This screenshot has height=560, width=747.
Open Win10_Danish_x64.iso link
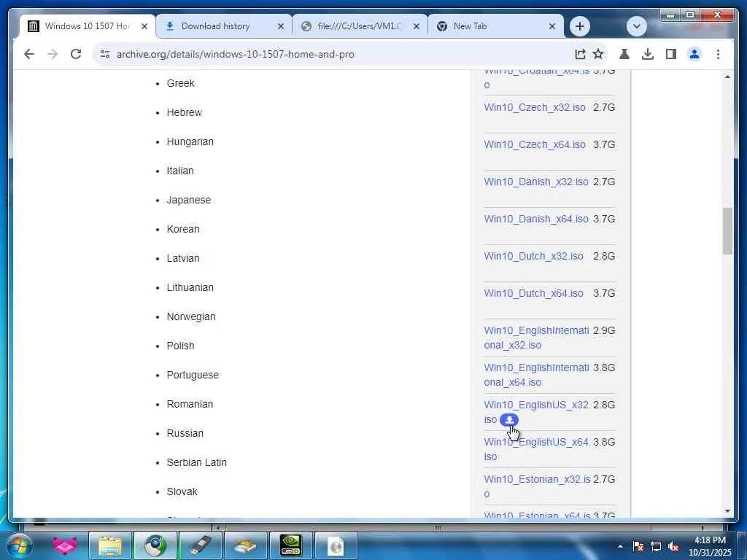point(536,219)
